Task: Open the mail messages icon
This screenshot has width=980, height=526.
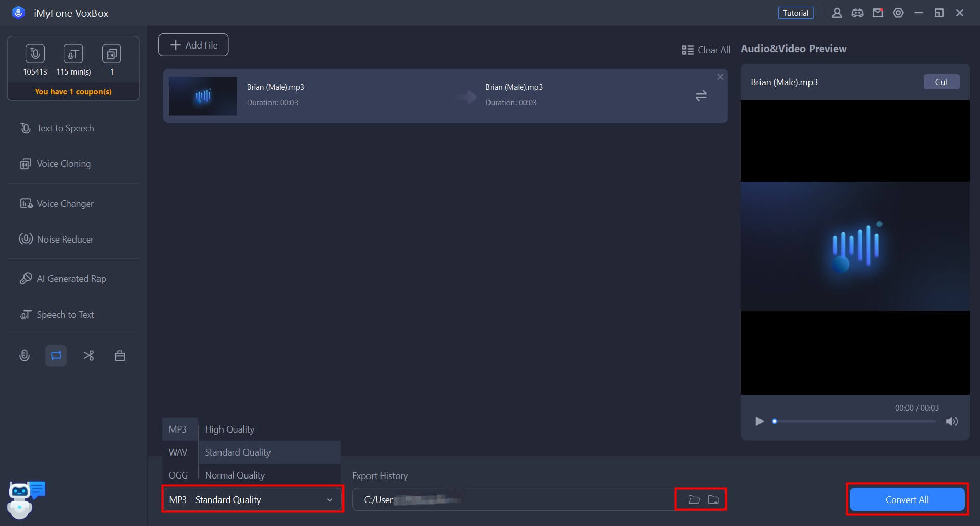Action: [x=878, y=13]
